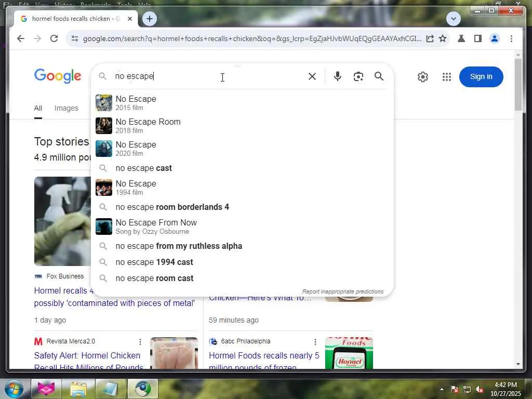This screenshot has height=399, width=532.
Task: Open 6abc Hormel Foods recalls article
Action: [264, 362]
